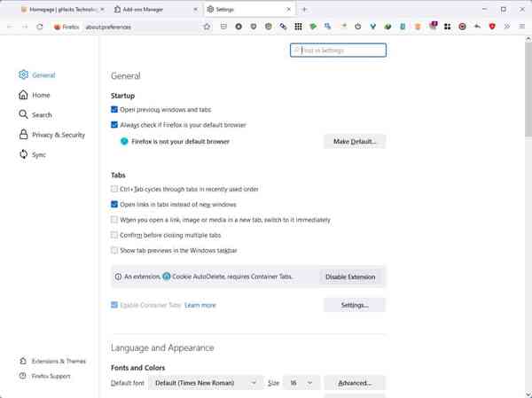Click the red shield extension icon
532x398 pixels.
(x=492, y=27)
